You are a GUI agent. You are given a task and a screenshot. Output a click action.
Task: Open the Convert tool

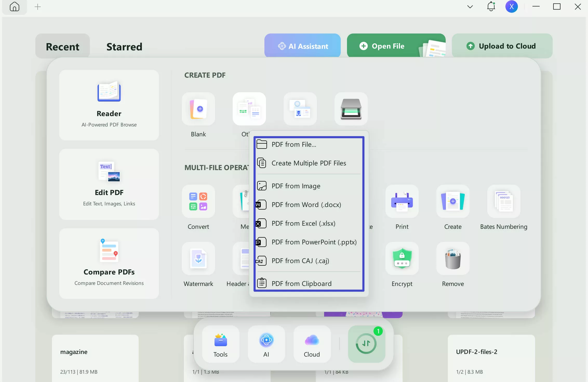[198, 201]
